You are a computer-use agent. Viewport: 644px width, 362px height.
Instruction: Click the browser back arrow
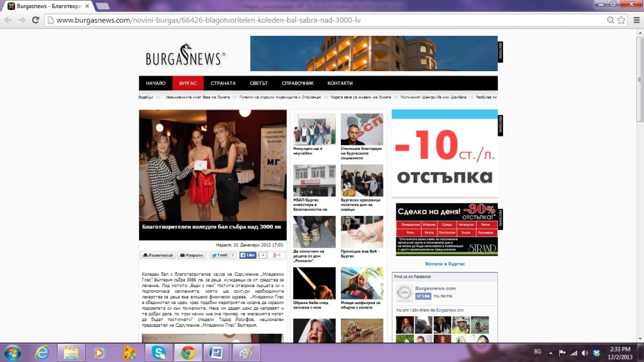pyautogui.click(x=8, y=20)
